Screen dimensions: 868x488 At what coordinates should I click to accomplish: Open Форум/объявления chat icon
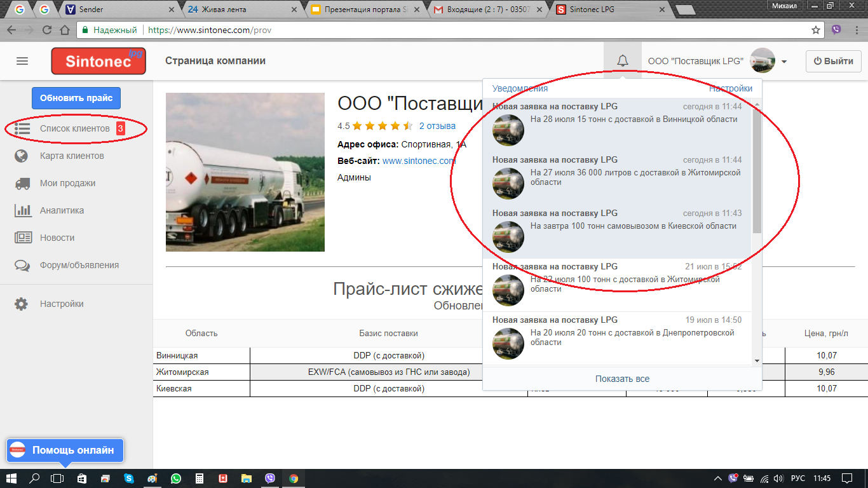22,265
